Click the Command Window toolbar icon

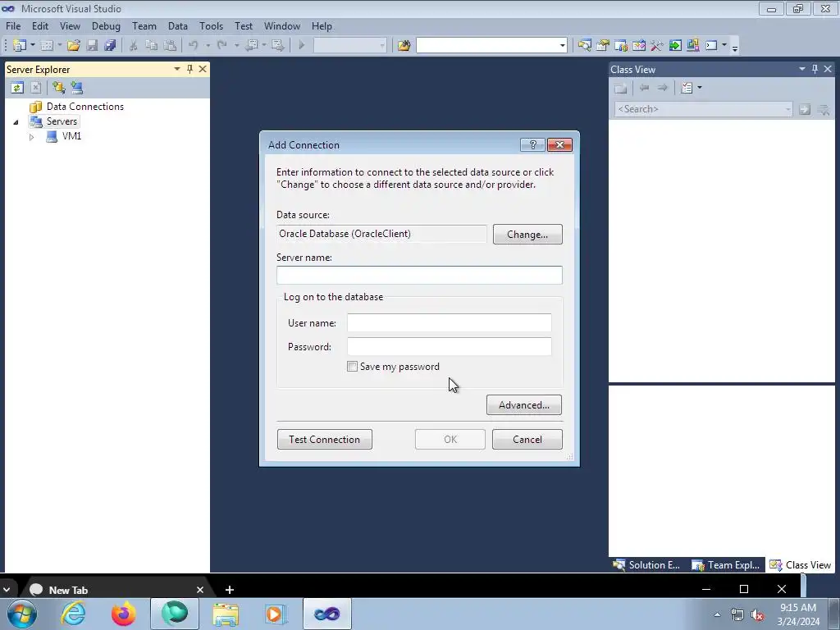(711, 46)
